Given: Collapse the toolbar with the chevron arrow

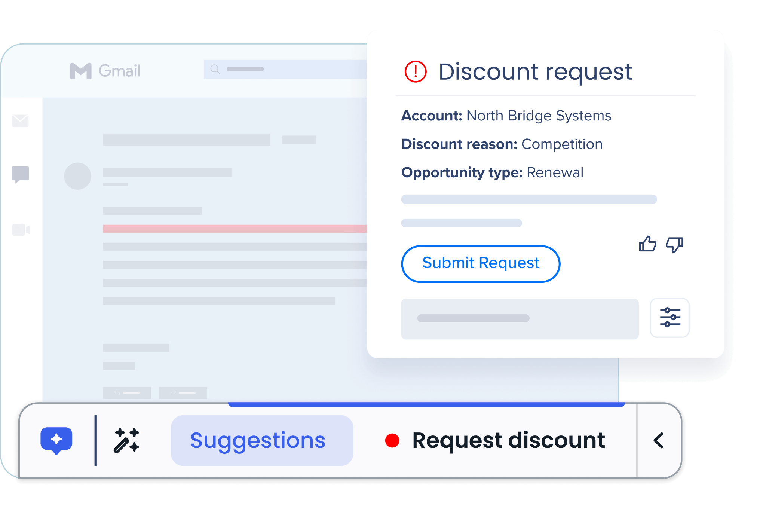Looking at the screenshot, I should point(659,440).
